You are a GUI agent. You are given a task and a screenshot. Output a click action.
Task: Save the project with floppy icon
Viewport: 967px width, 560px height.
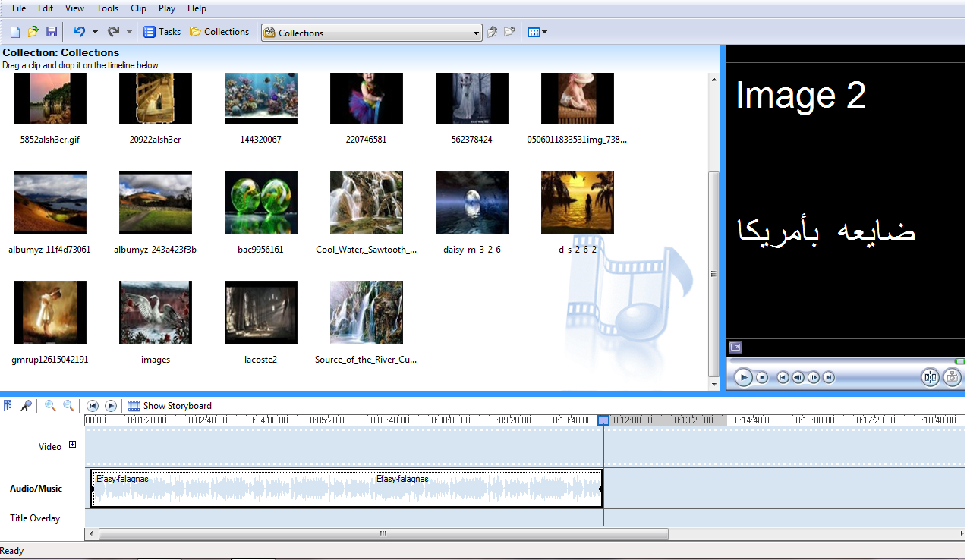pyautogui.click(x=52, y=32)
